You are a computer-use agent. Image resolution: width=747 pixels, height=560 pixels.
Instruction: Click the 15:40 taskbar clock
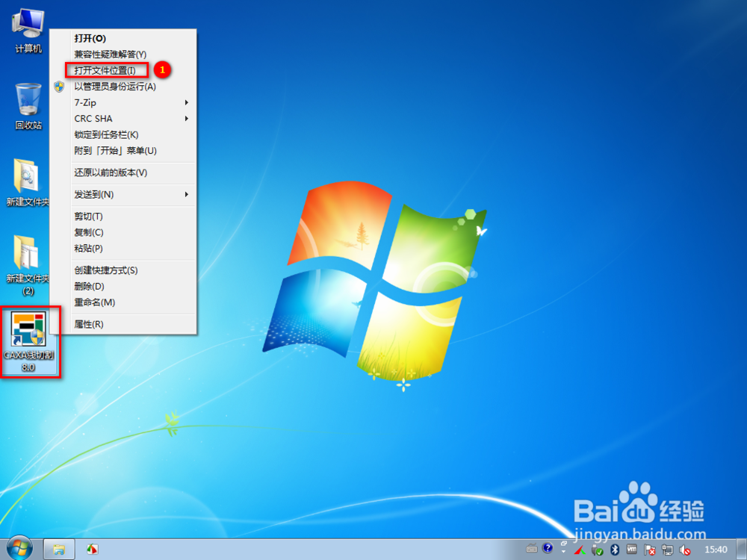(716, 550)
